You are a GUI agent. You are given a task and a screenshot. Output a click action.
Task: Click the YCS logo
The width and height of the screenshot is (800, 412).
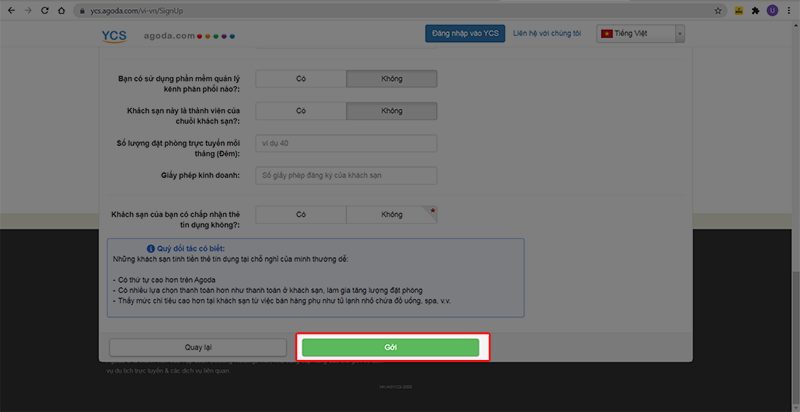(114, 35)
